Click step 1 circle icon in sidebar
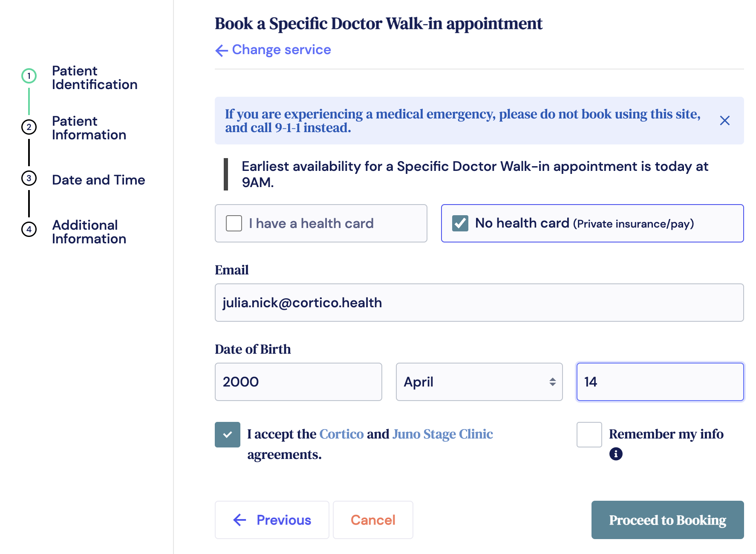Image resolution: width=756 pixels, height=554 pixels. pos(29,76)
